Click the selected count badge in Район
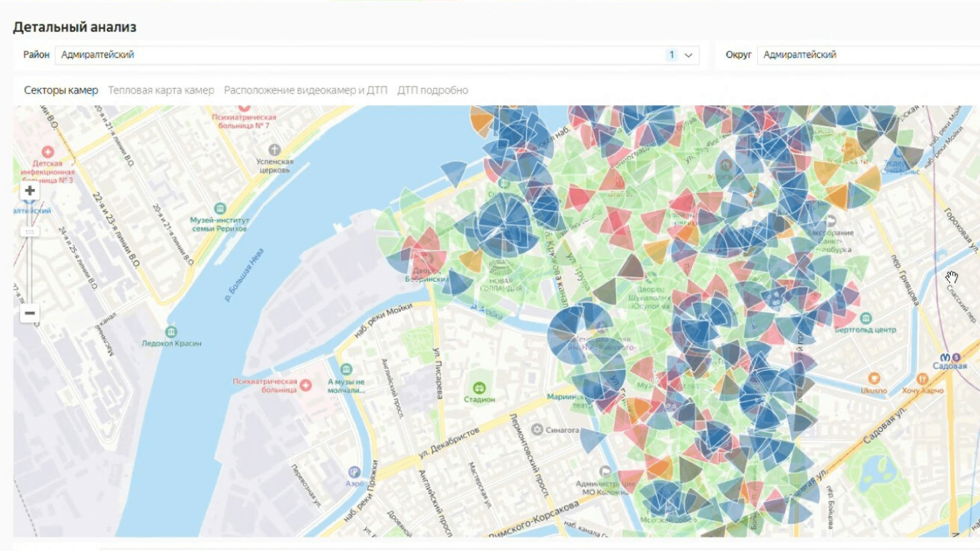The image size is (980, 551). tap(671, 55)
